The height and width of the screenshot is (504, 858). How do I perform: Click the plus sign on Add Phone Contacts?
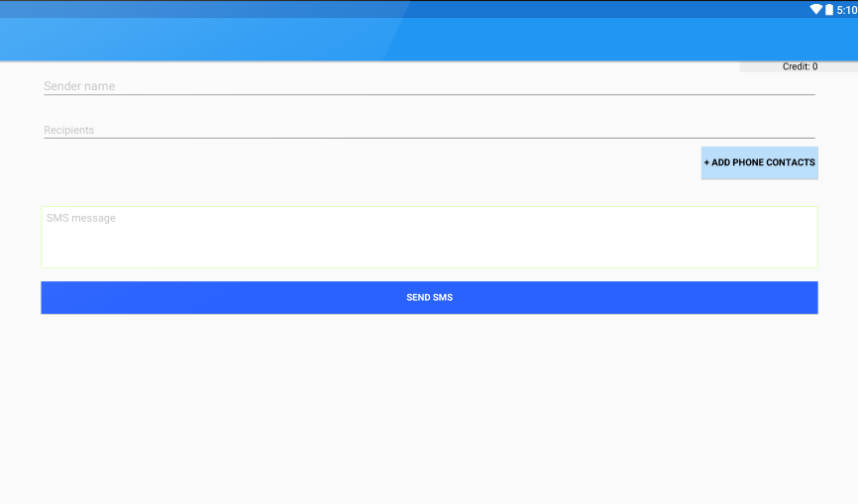[706, 162]
